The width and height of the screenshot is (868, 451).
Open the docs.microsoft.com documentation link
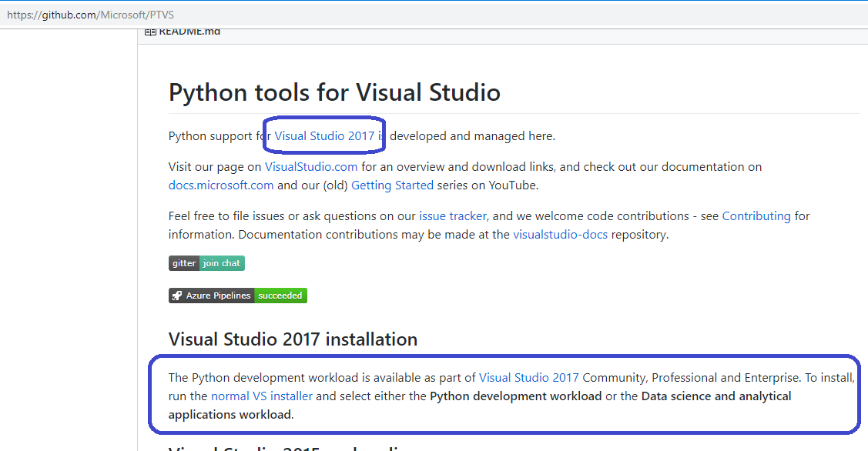pyautogui.click(x=220, y=185)
